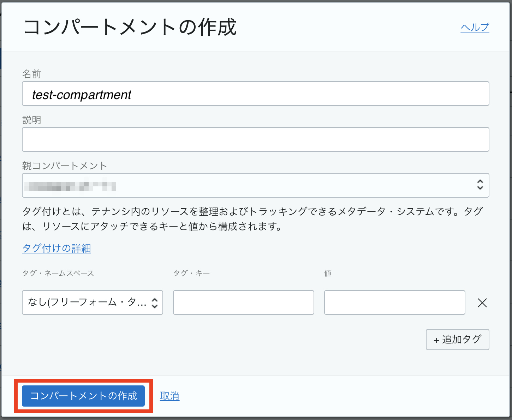Click the 値 input box
The image size is (512, 420).
click(394, 302)
